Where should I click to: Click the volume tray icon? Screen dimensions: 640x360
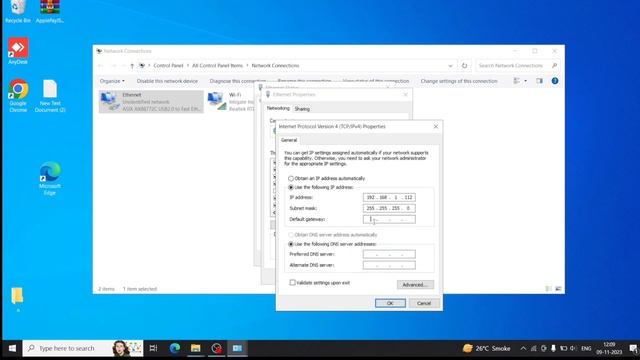click(573, 348)
